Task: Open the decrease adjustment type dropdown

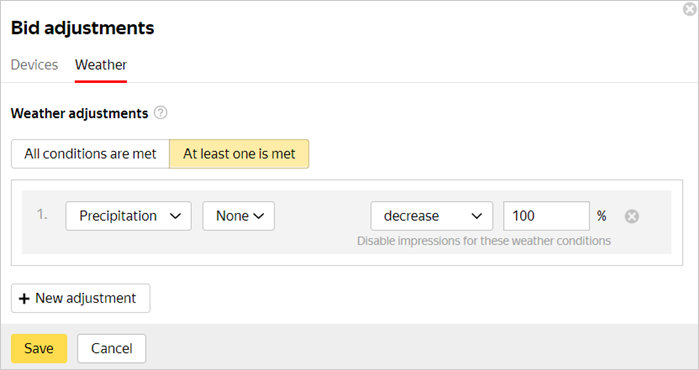Action: (x=432, y=216)
